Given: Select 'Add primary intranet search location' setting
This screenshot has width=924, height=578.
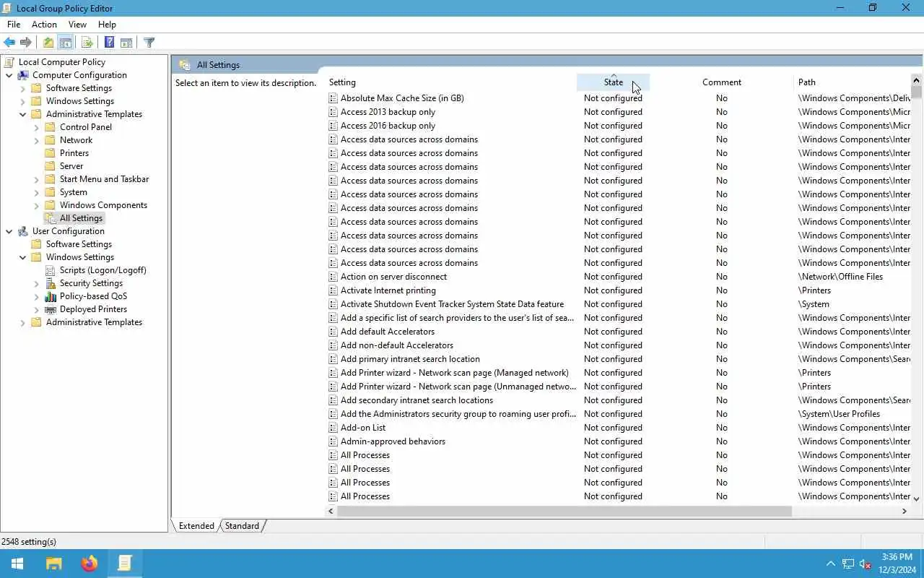Looking at the screenshot, I should click(x=410, y=359).
